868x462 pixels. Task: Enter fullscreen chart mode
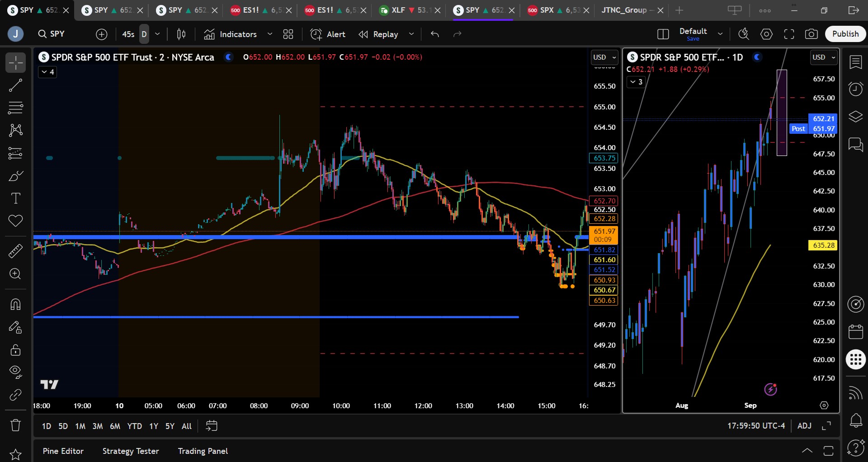coord(789,34)
